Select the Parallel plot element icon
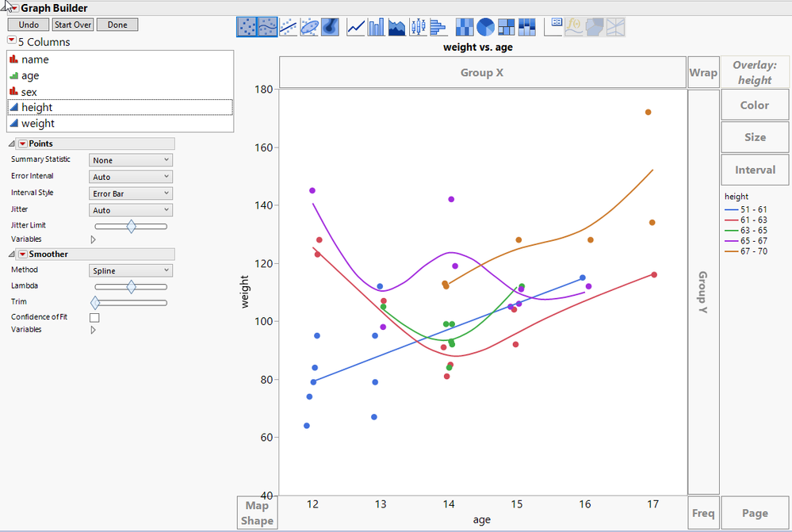792x532 pixels. coord(616,27)
